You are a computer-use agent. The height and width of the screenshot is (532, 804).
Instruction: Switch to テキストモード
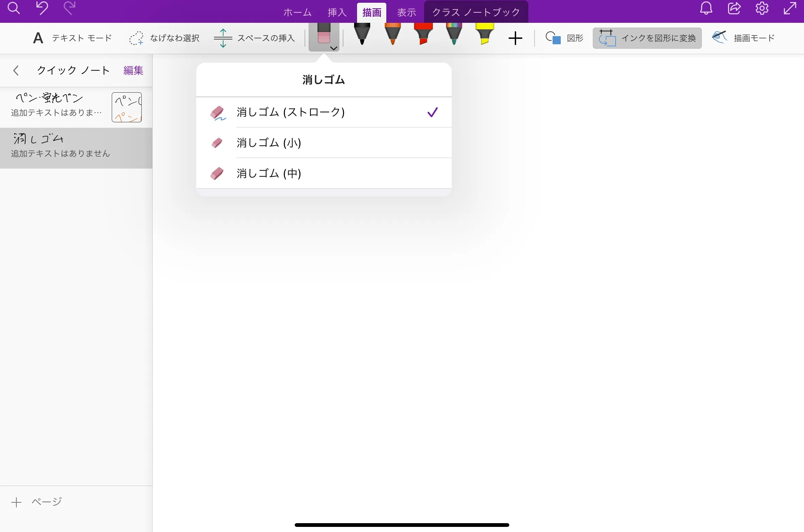tap(71, 38)
